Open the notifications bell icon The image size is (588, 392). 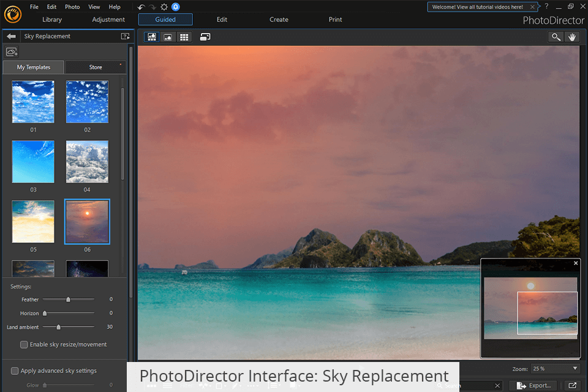point(176,7)
